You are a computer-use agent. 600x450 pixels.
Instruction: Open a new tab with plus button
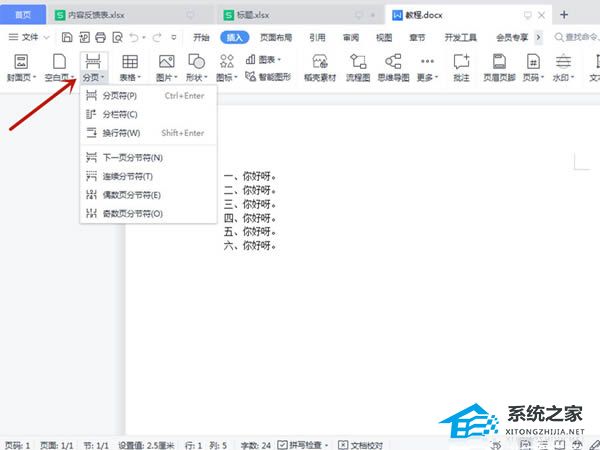(564, 15)
